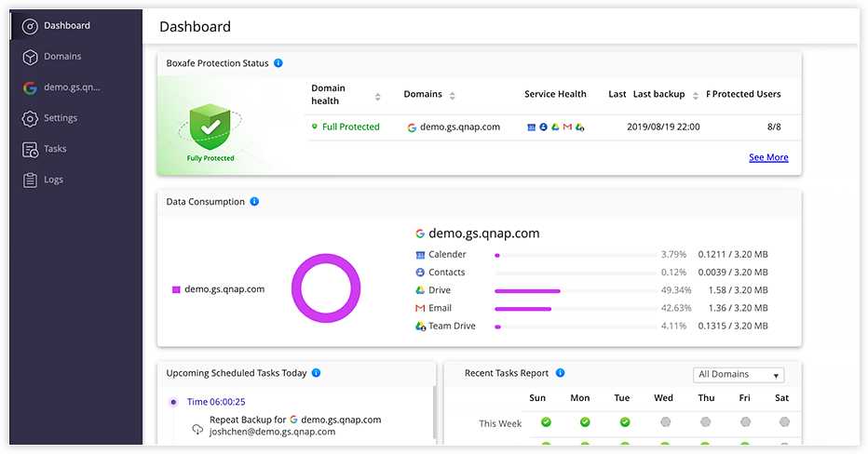Sort by Domains column arrows
The width and height of the screenshot is (868, 454).
pyautogui.click(x=453, y=96)
